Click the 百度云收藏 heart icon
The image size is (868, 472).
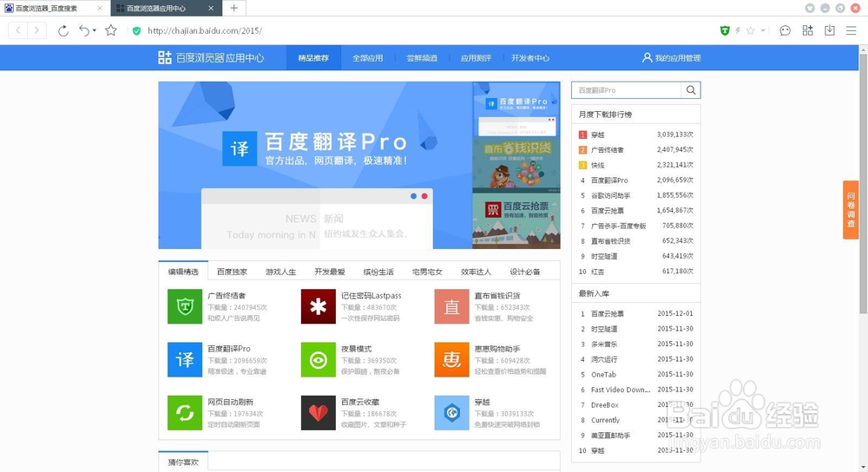(x=319, y=412)
